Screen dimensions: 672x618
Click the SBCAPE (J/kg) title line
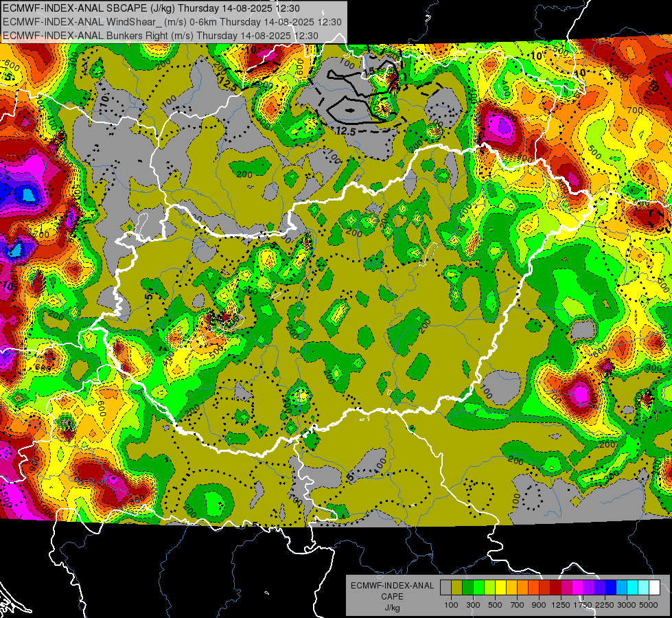pyautogui.click(x=151, y=8)
